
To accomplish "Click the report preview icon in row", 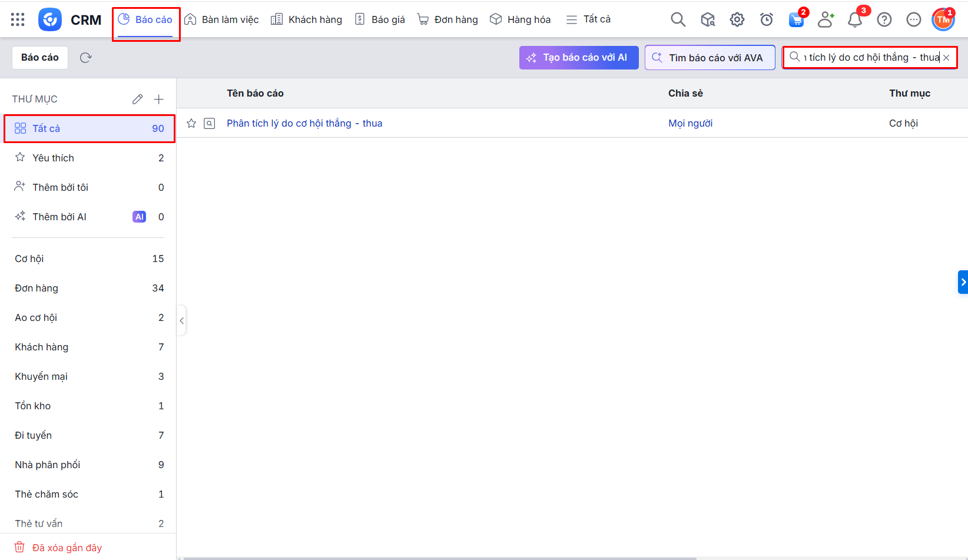I will point(210,123).
